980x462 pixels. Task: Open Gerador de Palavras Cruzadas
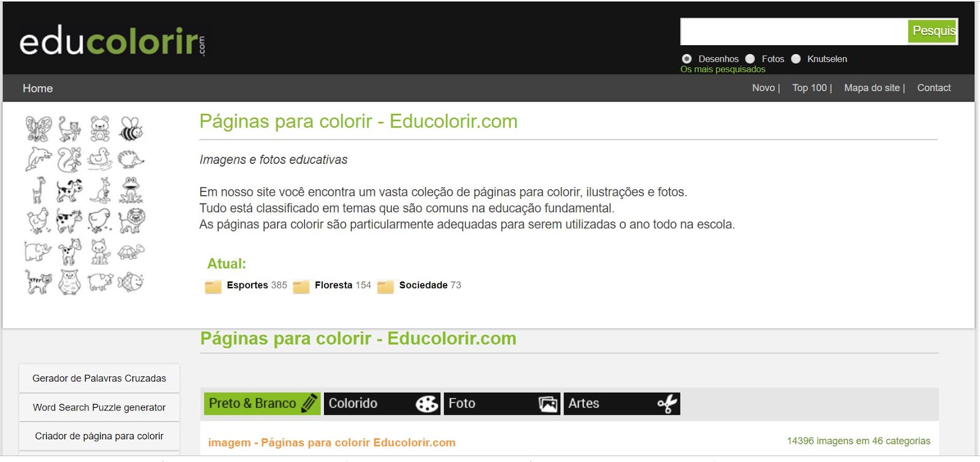pyautogui.click(x=99, y=378)
